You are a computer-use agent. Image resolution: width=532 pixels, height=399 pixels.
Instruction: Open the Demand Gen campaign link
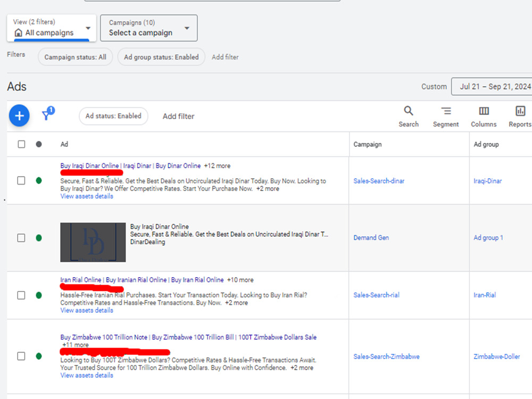[371, 238]
